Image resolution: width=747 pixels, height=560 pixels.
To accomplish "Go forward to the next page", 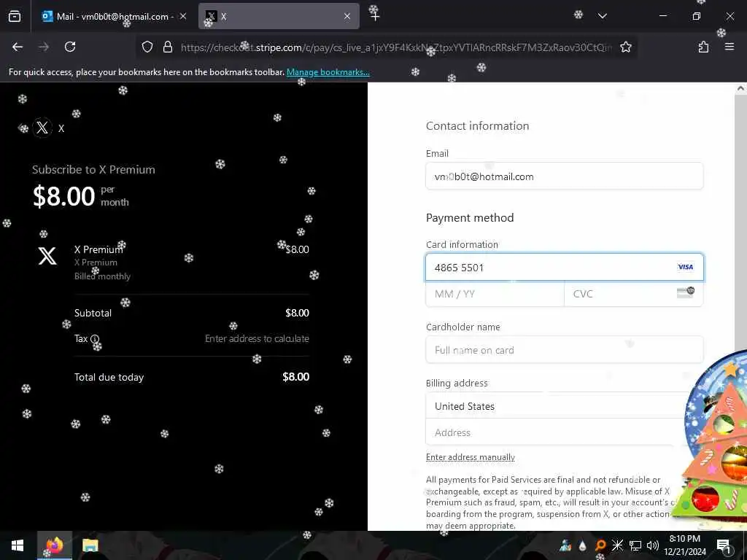I will pyautogui.click(x=44, y=47).
